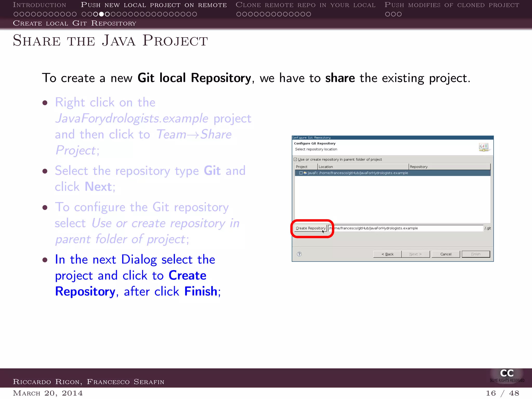Check the JavaForHydrologists project row checkbox
532x399 pixels.
pyautogui.click(x=301, y=173)
